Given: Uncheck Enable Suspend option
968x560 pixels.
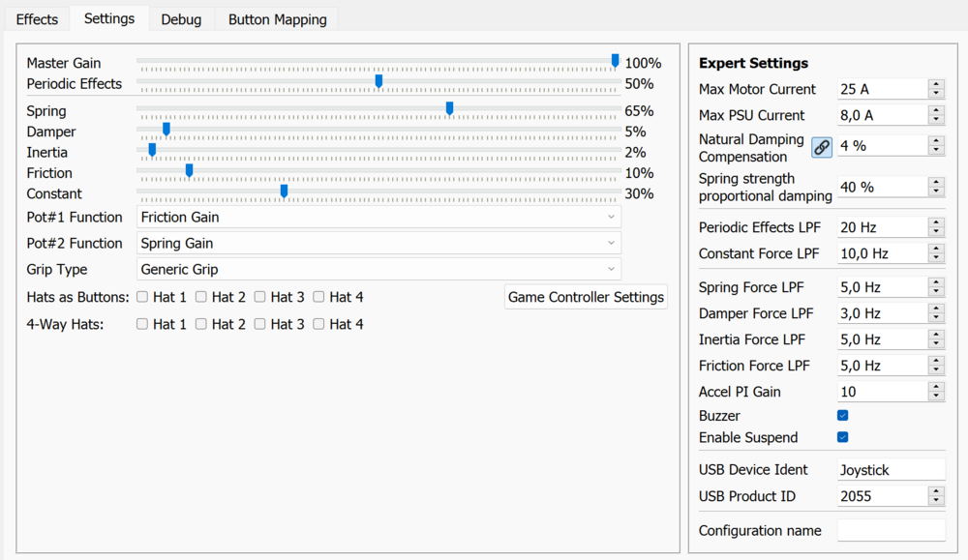Looking at the screenshot, I should pos(843,437).
